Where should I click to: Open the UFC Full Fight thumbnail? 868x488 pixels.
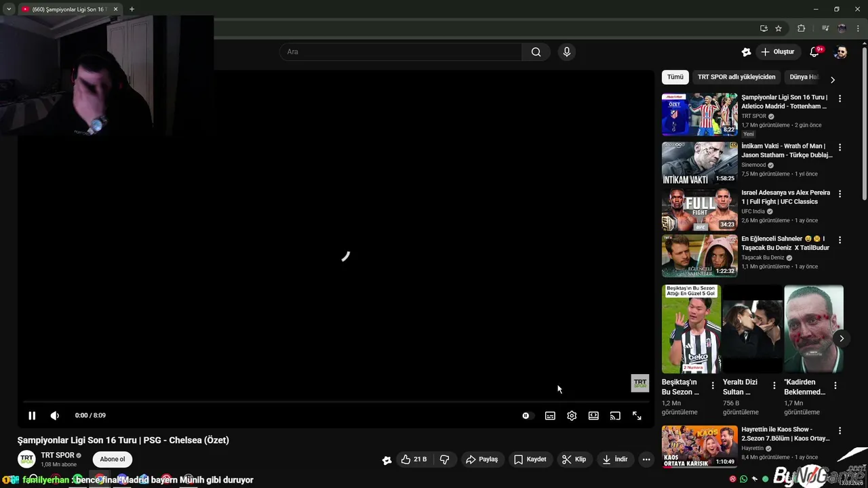click(x=699, y=209)
